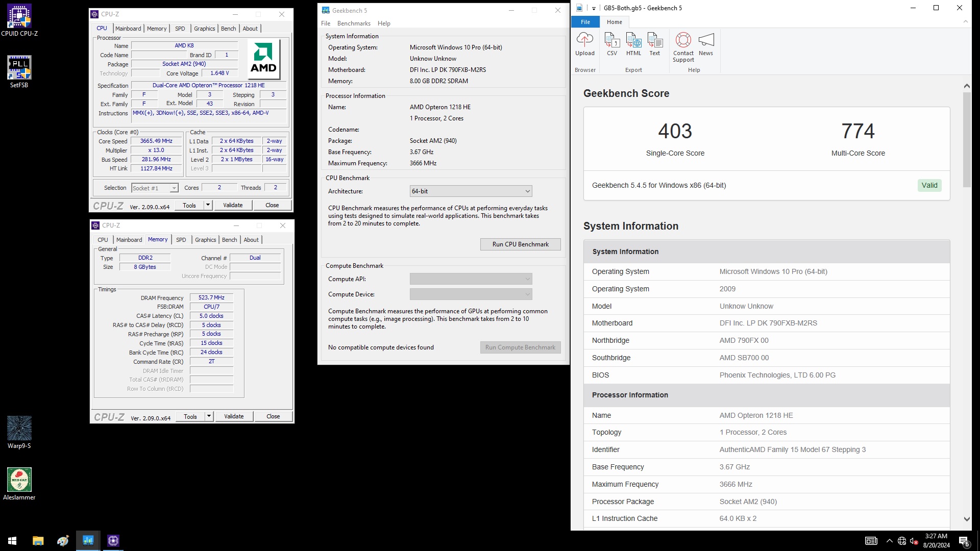Click the paint app taskbar icon
The width and height of the screenshot is (980, 551).
coord(63,540)
